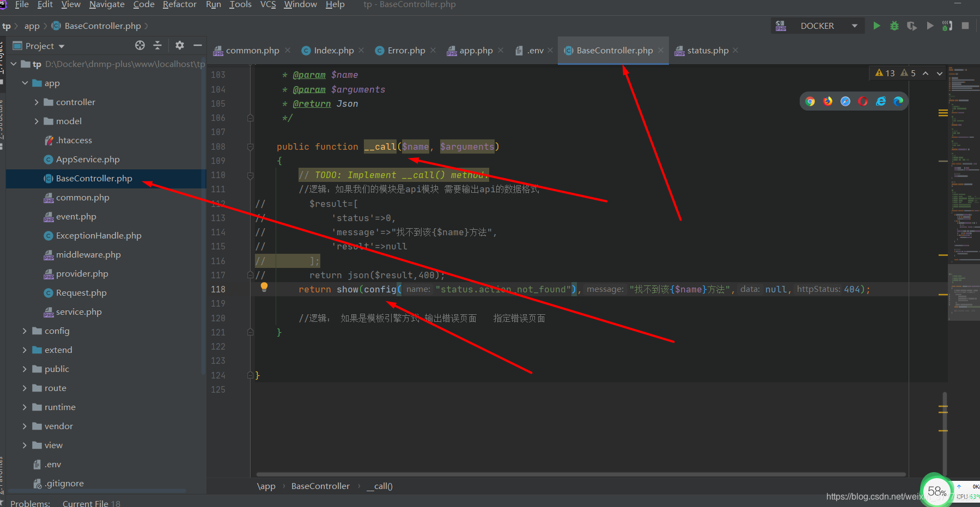The image size is (980, 507).
Task: Fold the __call function at line 108
Action: click(x=251, y=146)
